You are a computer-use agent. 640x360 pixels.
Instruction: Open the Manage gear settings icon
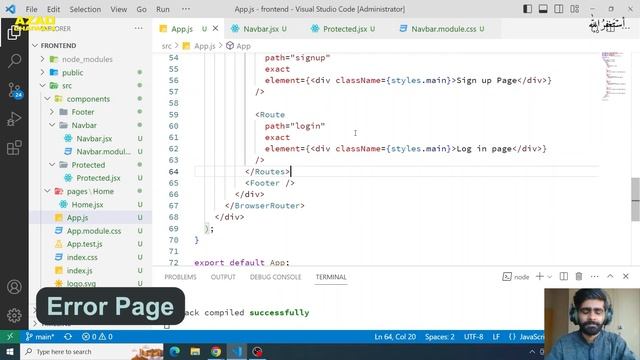(14, 315)
